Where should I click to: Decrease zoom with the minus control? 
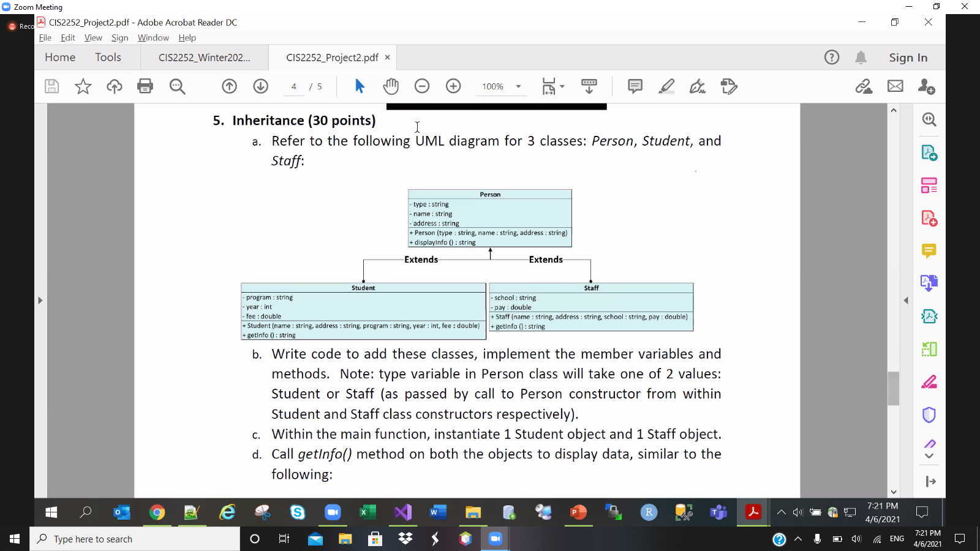point(422,86)
